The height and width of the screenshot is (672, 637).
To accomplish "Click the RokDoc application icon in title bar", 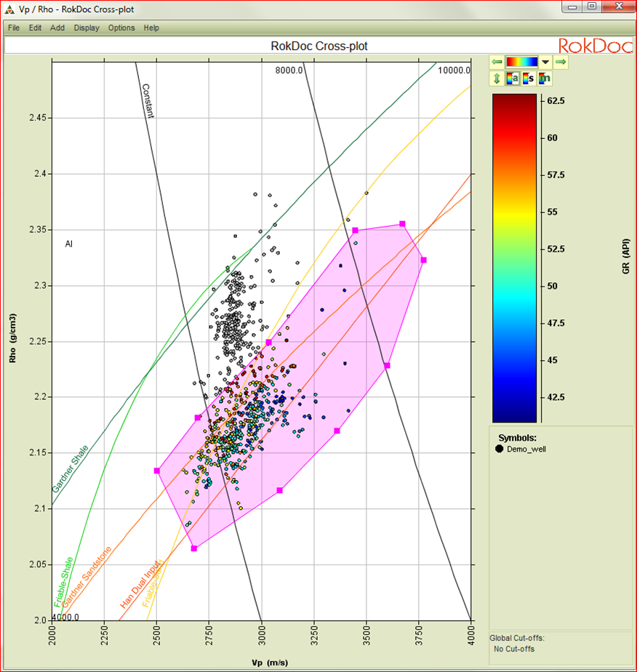I will point(9,9).
